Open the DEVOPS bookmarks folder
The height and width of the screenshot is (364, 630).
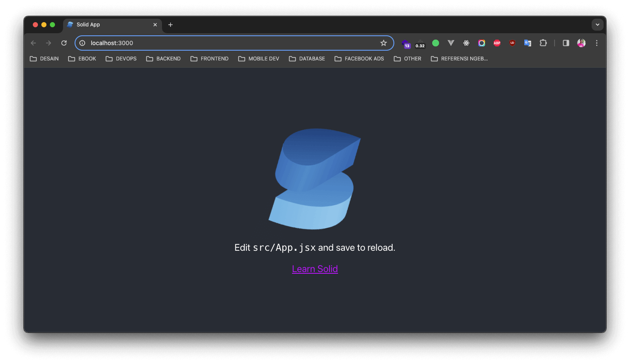[x=121, y=59]
